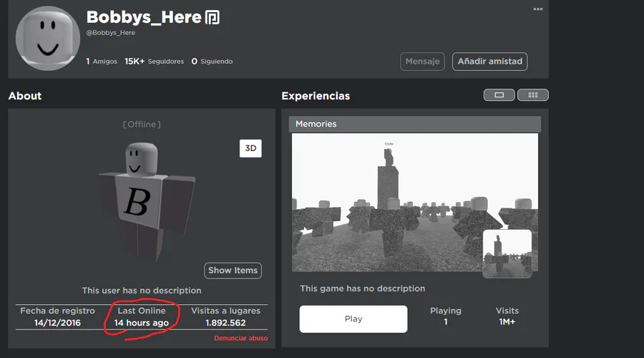
Task: Click the 14/12/2016 registration date
Action: click(57, 323)
